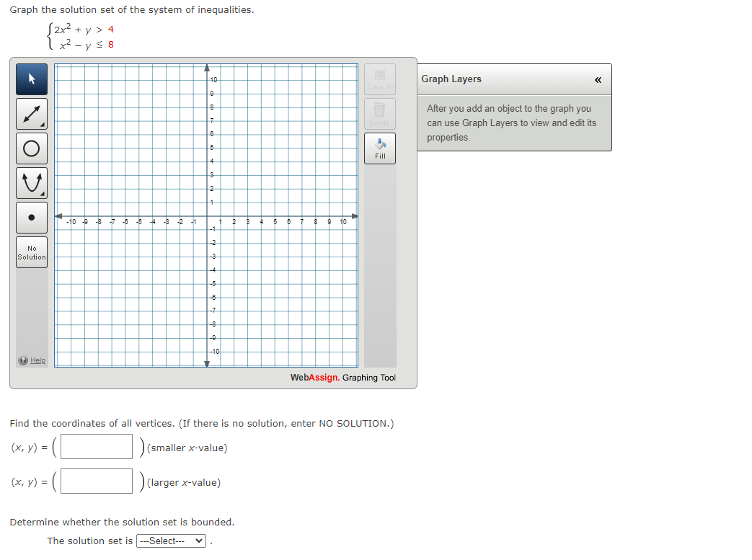Collapse the Graph Layers panel with the chevron
The width and height of the screenshot is (752, 560).
coord(598,80)
